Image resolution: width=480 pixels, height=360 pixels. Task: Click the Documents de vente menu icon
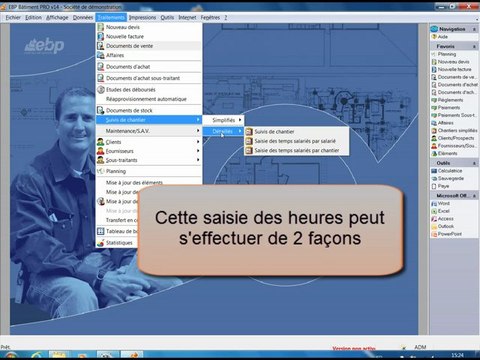(101, 46)
